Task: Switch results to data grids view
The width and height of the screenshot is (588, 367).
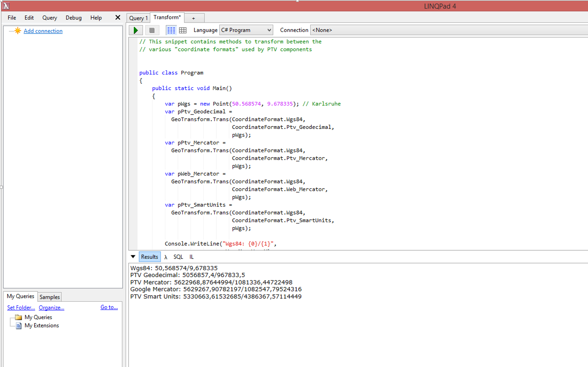Action: pos(183,30)
